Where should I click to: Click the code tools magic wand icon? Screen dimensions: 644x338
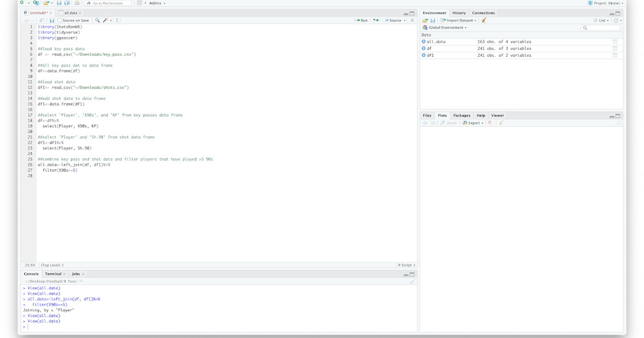(x=105, y=20)
